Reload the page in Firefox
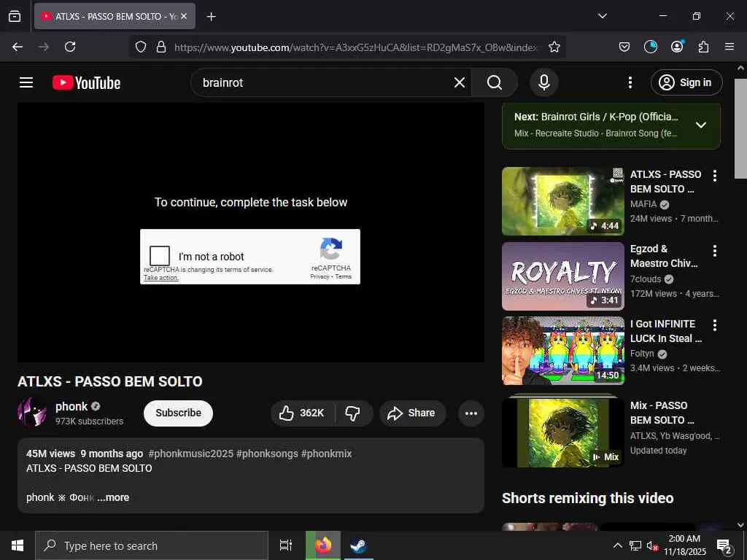747x560 pixels. 70,47
